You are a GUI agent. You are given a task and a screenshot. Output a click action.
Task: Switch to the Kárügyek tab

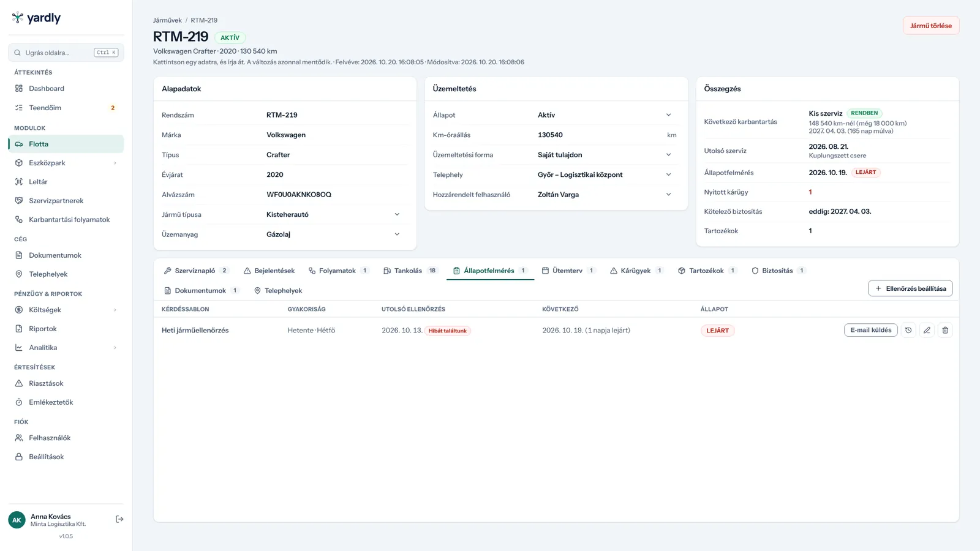point(636,271)
